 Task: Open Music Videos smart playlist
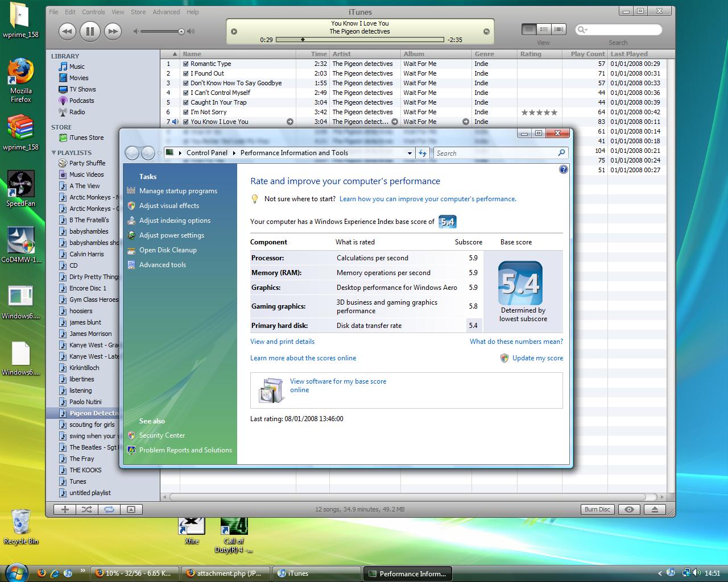(86, 174)
